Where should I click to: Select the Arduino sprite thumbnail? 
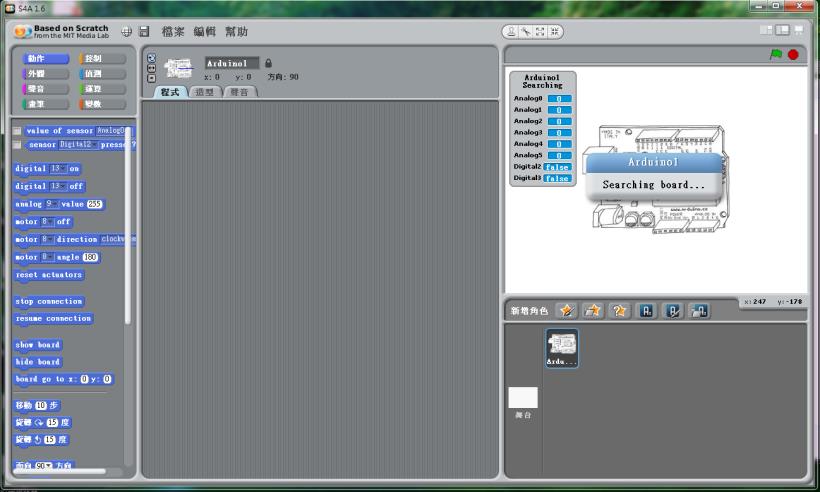561,347
